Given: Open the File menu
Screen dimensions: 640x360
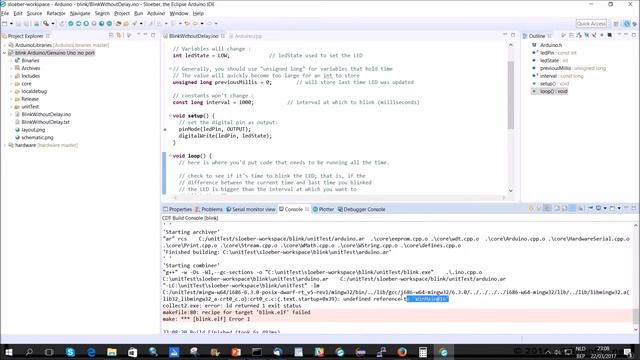Looking at the screenshot, I should pyautogui.click(x=4, y=13).
